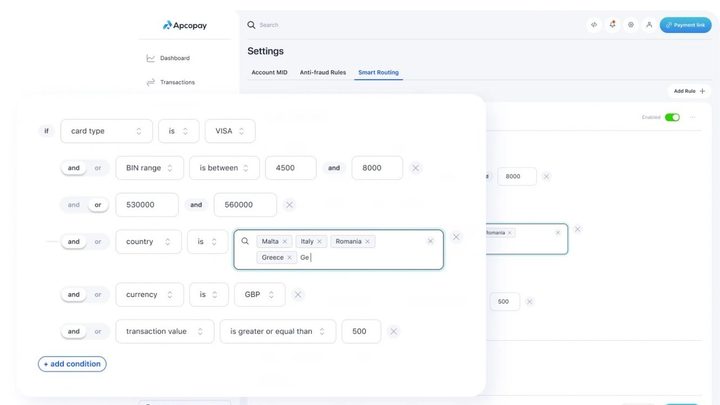Open the GBP currency value dropdown
Image resolution: width=720 pixels, height=405 pixels.
coord(259,295)
